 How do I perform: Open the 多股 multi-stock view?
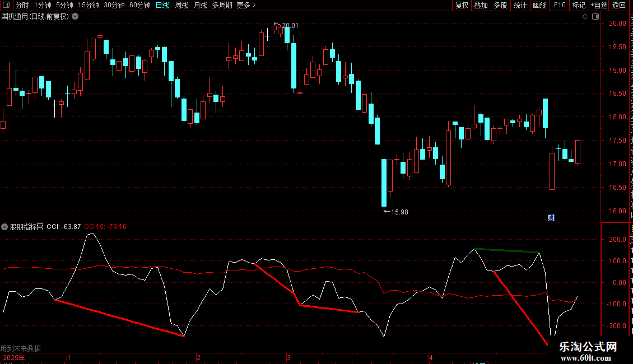coord(501,5)
